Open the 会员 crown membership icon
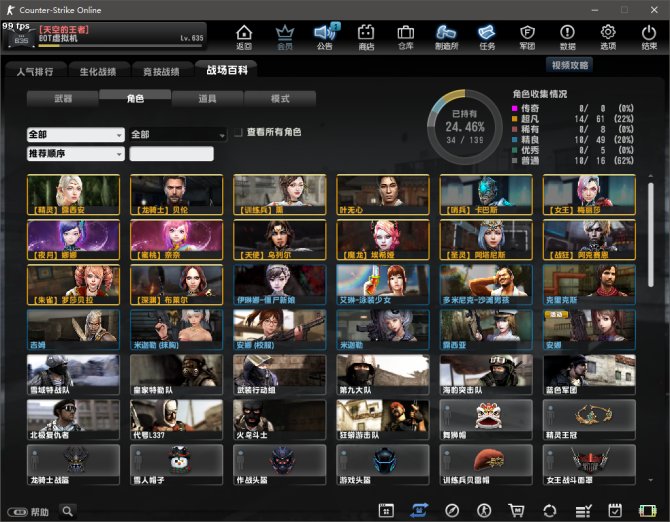The height and width of the screenshot is (522, 670). (285, 38)
